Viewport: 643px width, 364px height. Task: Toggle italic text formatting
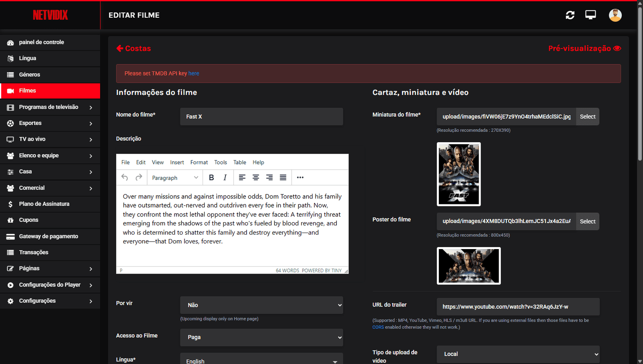225,178
